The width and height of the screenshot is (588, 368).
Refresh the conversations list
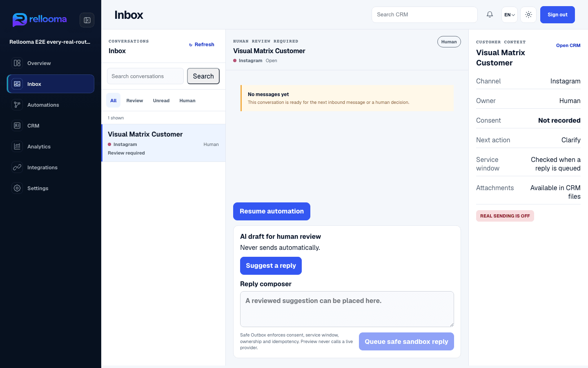tap(202, 45)
